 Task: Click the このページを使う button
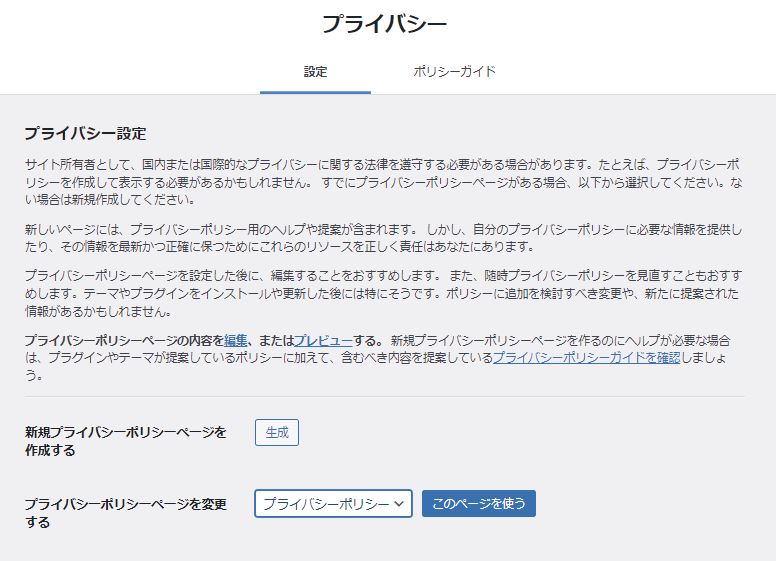point(479,504)
